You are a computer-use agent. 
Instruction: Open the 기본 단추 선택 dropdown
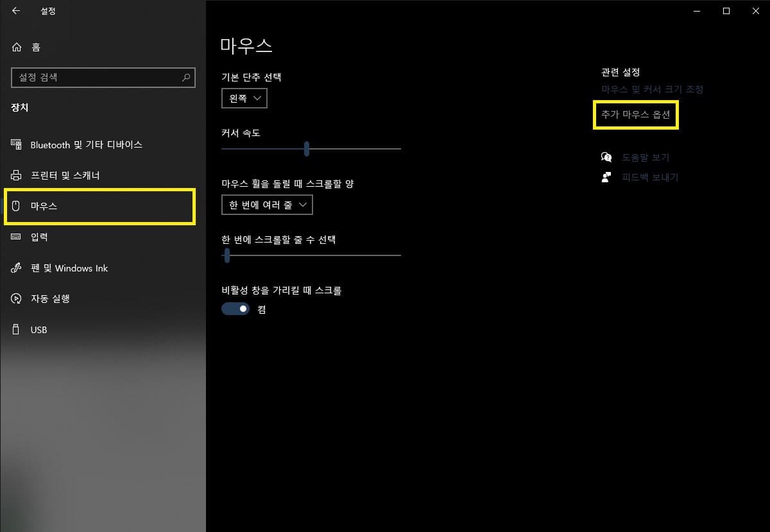point(244,98)
